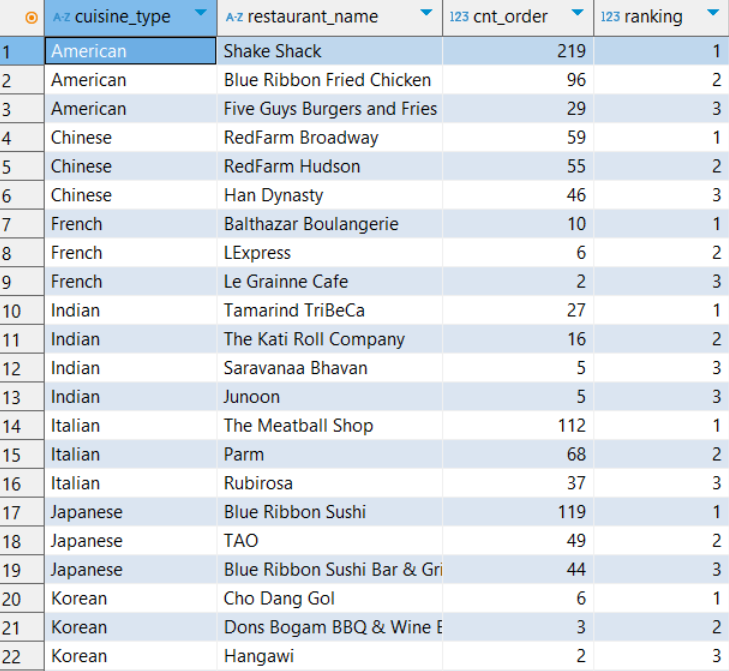729x671 pixels.
Task: Click Dons Bogam BBQ & Wine cell
Action: [x=330, y=628]
